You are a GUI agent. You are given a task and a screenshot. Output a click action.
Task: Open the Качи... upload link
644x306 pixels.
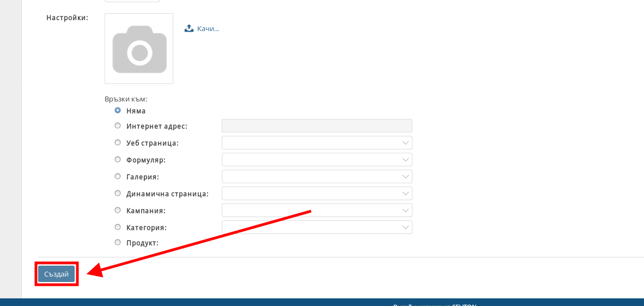(208, 28)
